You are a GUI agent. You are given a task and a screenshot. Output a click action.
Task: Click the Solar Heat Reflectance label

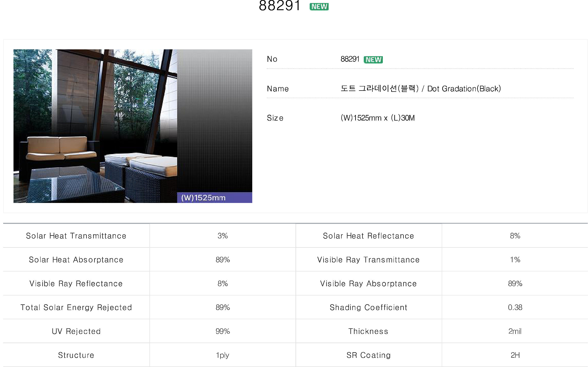tap(368, 236)
